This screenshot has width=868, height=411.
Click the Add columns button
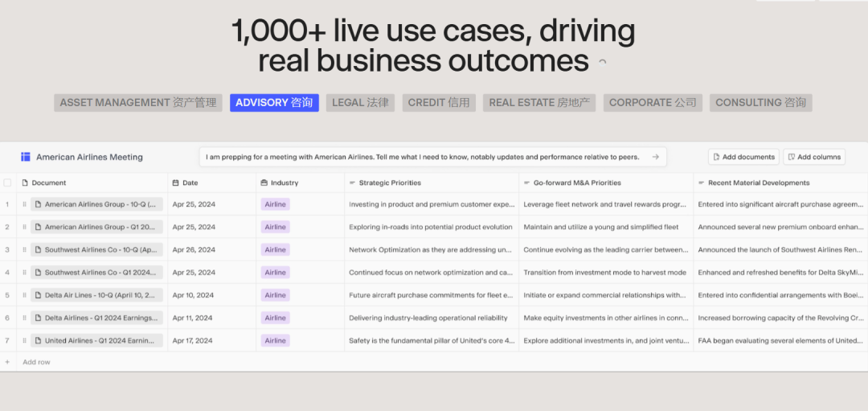[x=813, y=157]
